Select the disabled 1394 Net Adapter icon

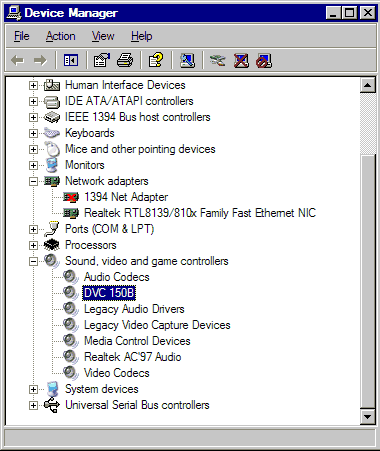click(x=71, y=197)
